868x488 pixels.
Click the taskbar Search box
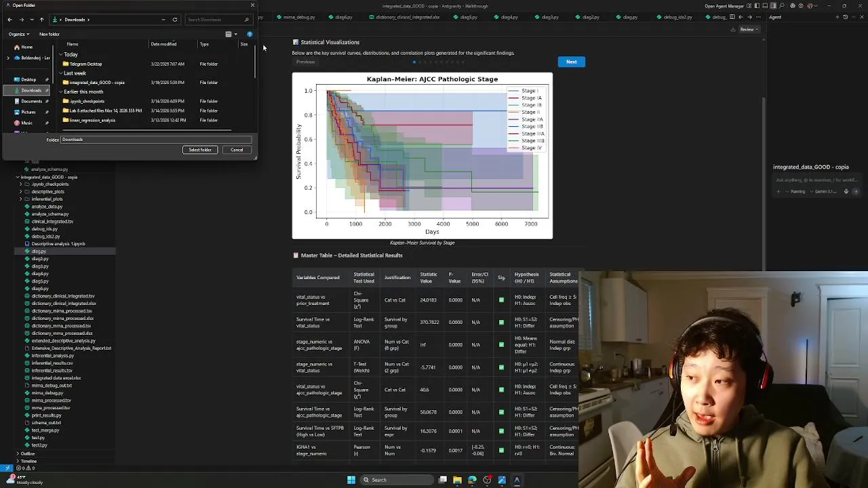tap(397, 480)
